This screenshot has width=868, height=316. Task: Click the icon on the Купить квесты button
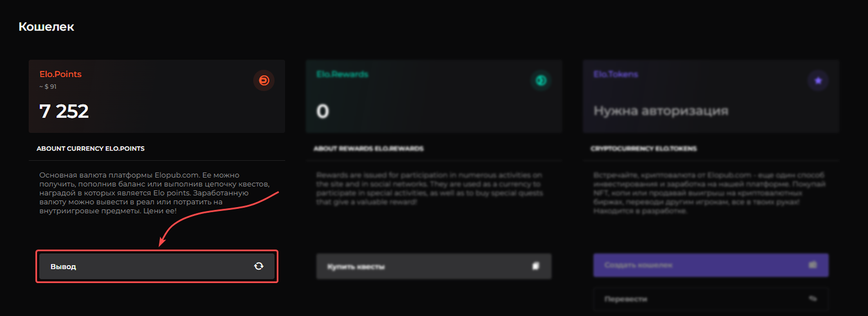(535, 266)
